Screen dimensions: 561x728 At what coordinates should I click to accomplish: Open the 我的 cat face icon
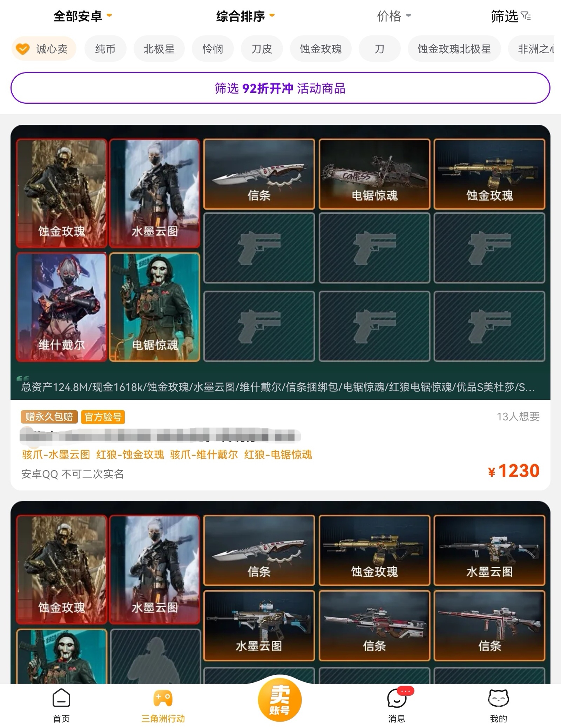498,698
